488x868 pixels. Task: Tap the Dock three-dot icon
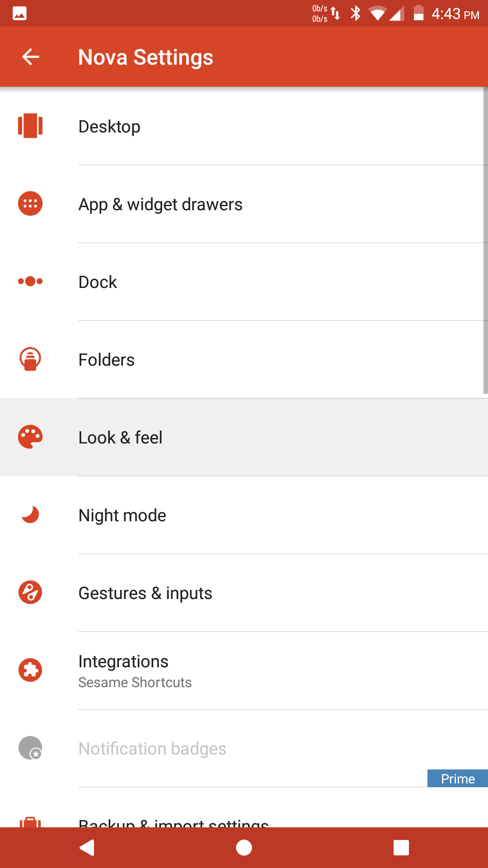tap(30, 281)
